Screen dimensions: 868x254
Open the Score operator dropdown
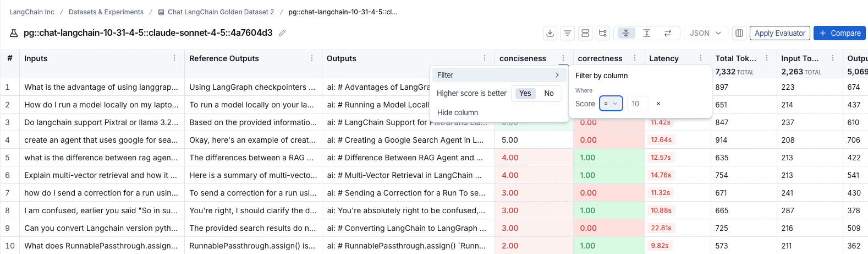[611, 104]
